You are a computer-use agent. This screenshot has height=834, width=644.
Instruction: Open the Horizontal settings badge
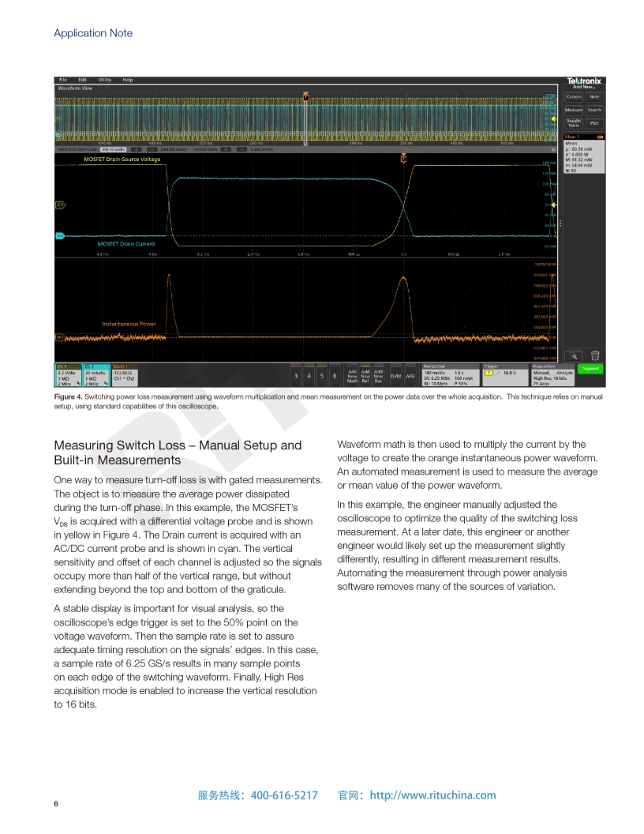449,376
